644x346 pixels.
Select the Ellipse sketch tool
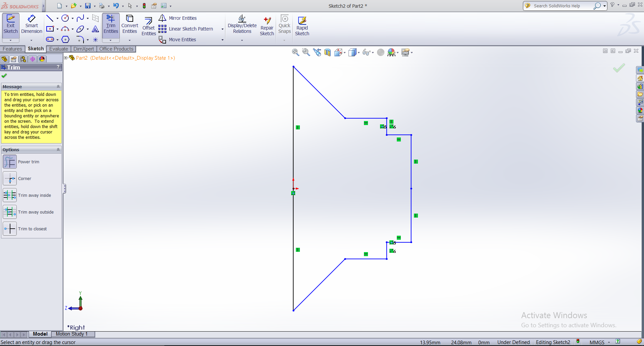pyautogui.click(x=80, y=29)
